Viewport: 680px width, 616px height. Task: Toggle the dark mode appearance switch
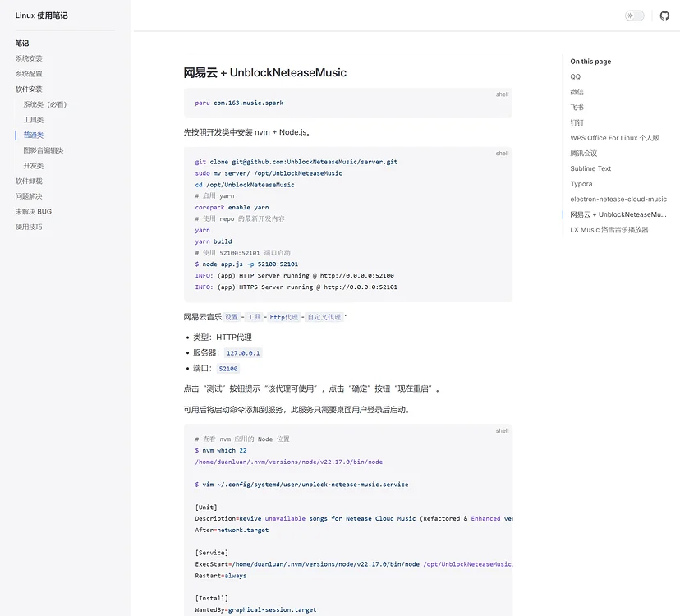(635, 16)
